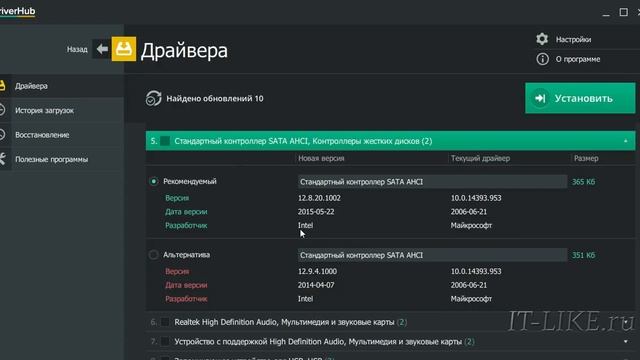640x360 pixels.
Task: Click the About program info icon
Action: tap(542, 59)
